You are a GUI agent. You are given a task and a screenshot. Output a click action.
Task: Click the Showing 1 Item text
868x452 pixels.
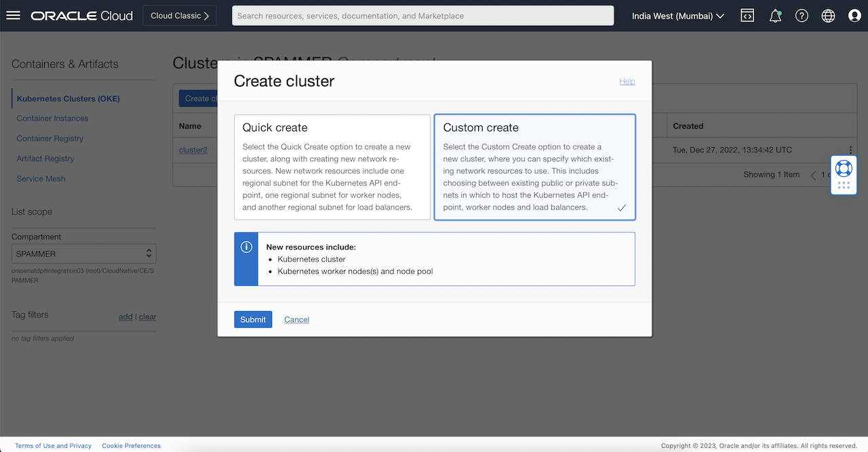click(771, 175)
